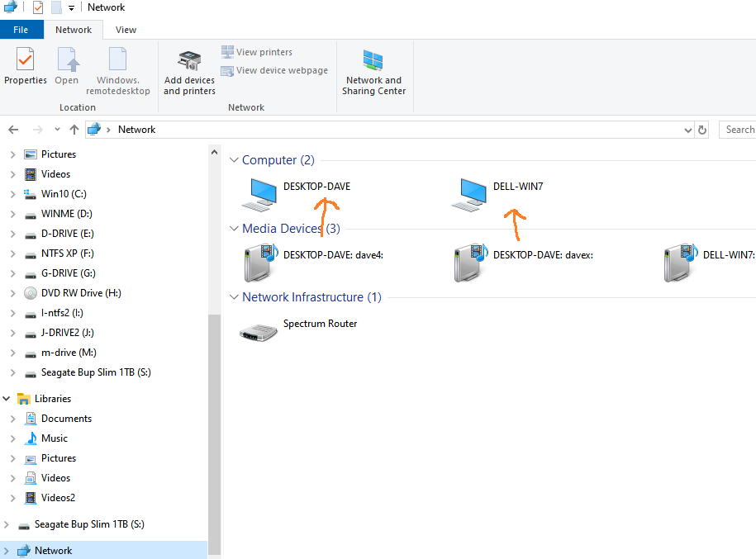Image resolution: width=756 pixels, height=559 pixels.
Task: Click the Videos library icon under Libraries
Action: coord(31,478)
